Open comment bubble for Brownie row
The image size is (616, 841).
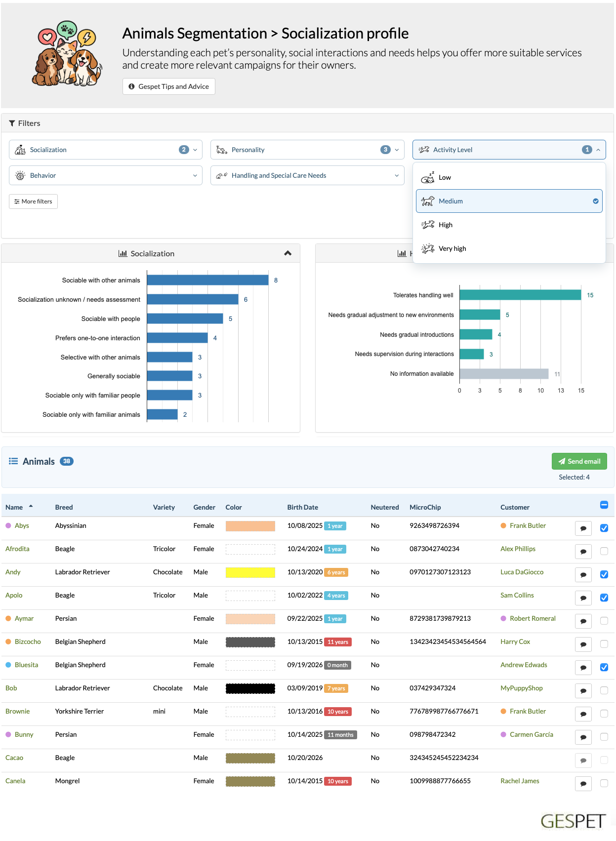[583, 714]
